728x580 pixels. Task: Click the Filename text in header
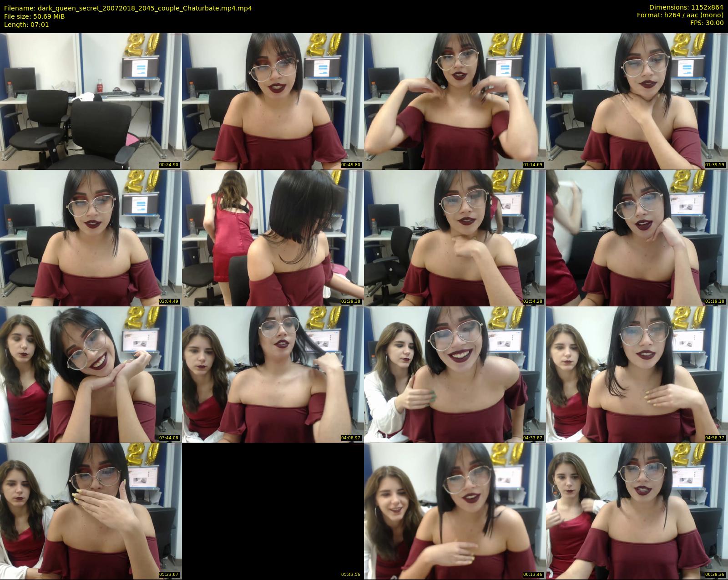(128, 8)
